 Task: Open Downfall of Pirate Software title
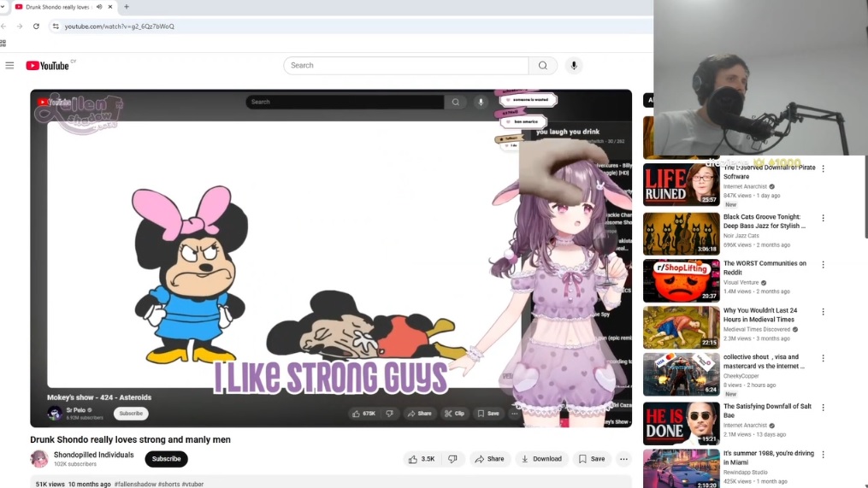click(x=769, y=172)
